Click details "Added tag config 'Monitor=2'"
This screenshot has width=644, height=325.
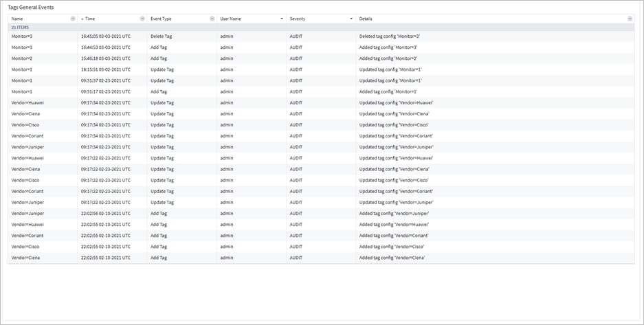coord(388,58)
